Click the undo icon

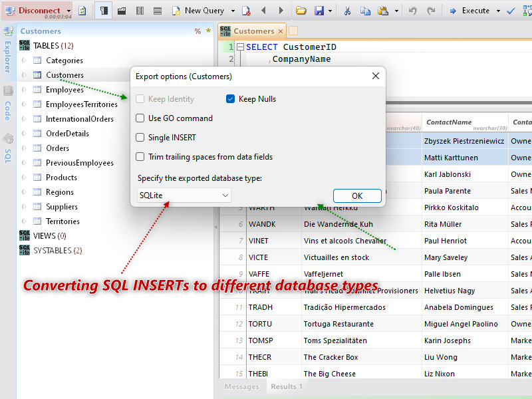pyautogui.click(x=412, y=11)
